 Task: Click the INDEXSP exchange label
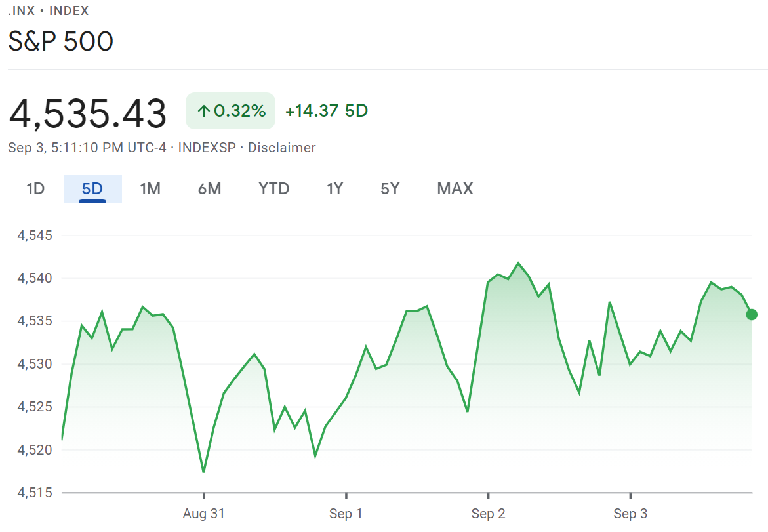coord(207,148)
